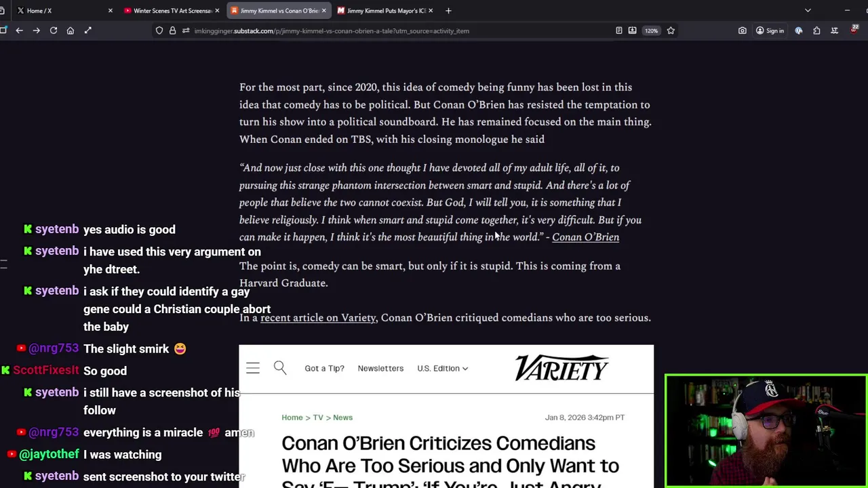Expand the list all tabs dropdown

[x=808, y=11]
